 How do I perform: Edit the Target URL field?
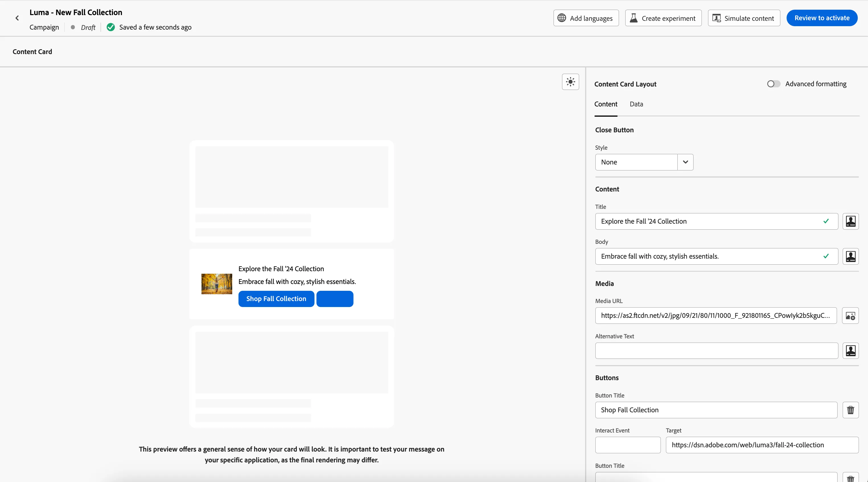point(762,445)
